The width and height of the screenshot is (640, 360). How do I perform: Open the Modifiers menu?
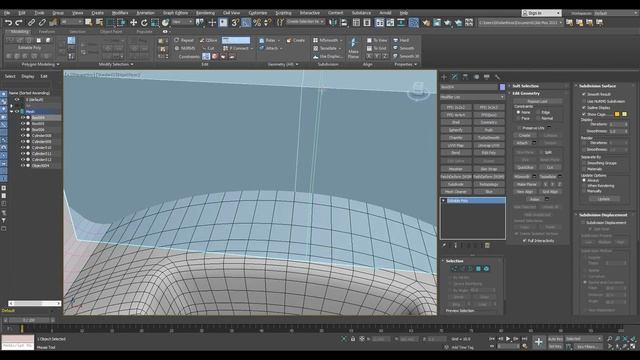pos(120,13)
